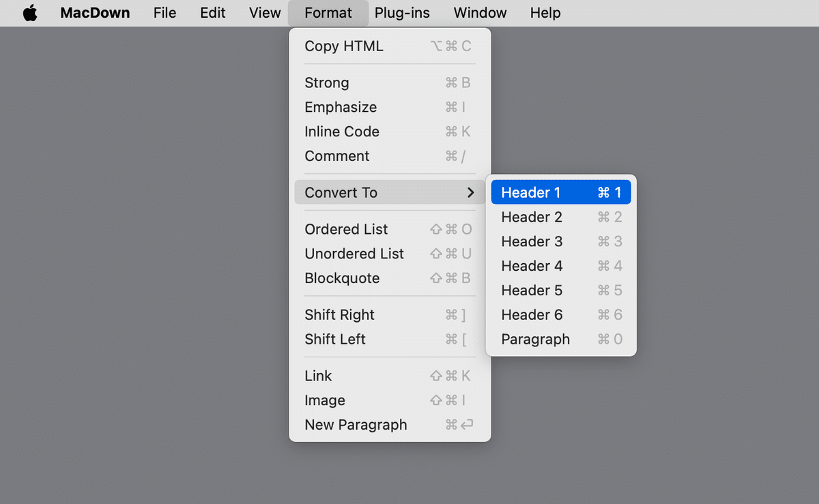
Task: Insert a Link
Action: 390,376
